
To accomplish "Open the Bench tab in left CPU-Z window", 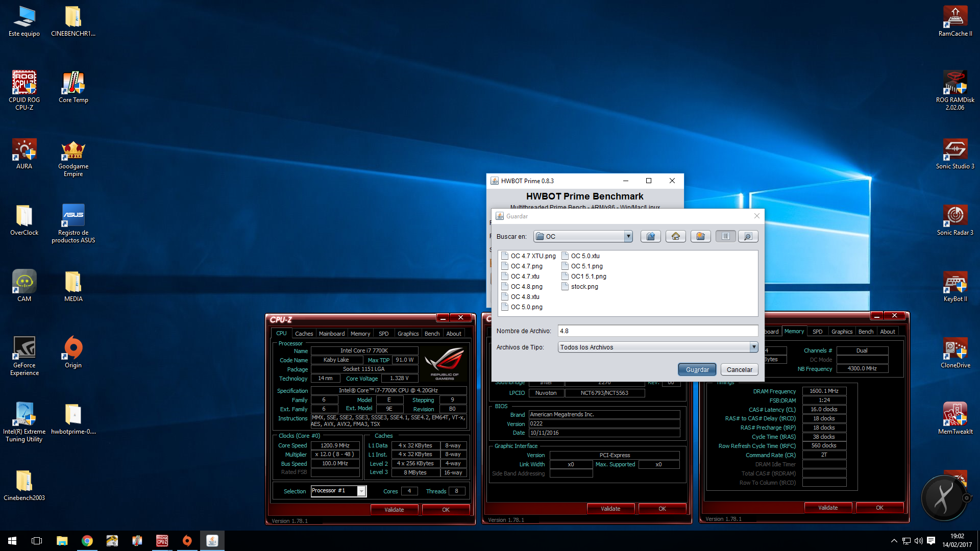I will [x=432, y=334].
